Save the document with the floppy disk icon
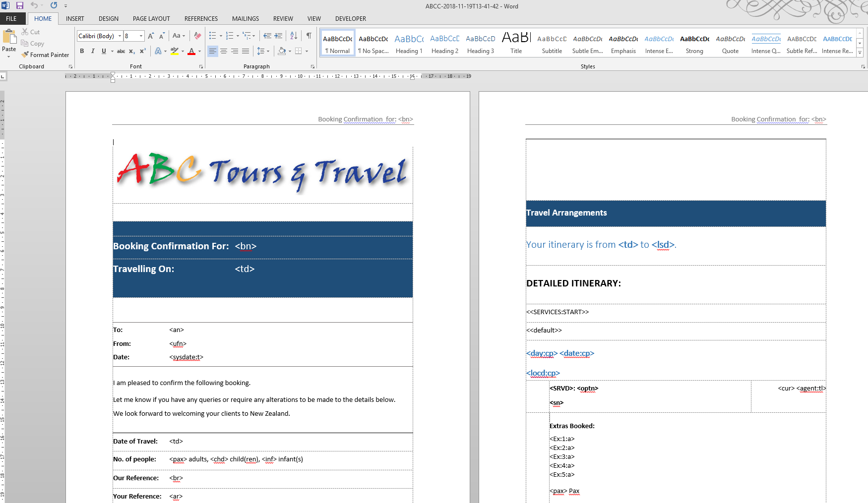Image resolution: width=868 pixels, height=503 pixels. [x=20, y=5]
